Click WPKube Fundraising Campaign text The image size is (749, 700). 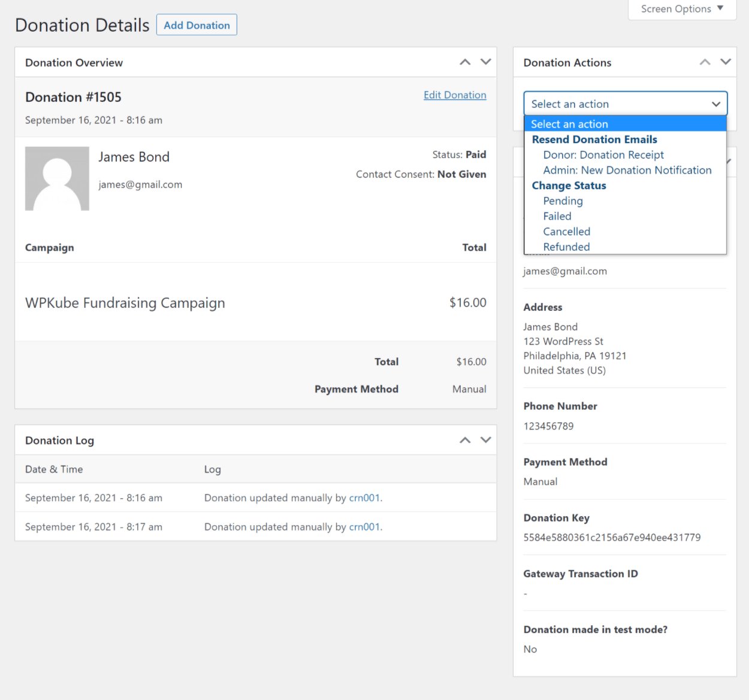click(x=125, y=303)
